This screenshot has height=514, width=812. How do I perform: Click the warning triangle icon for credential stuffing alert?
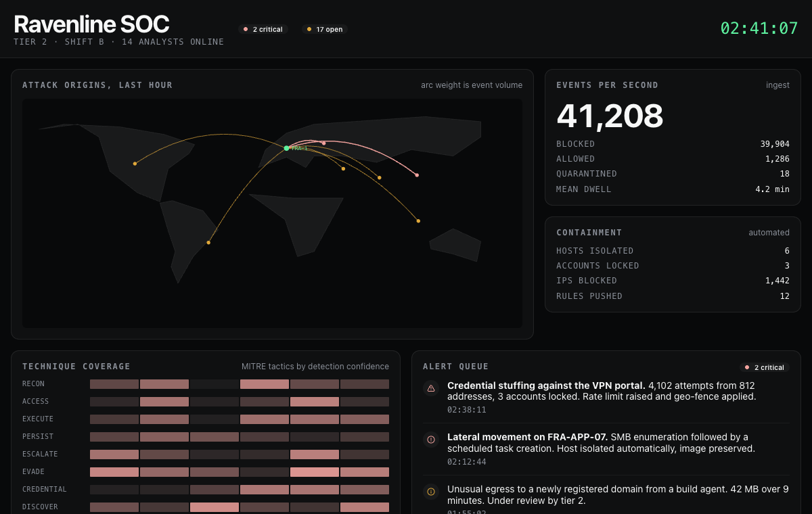[430, 388]
